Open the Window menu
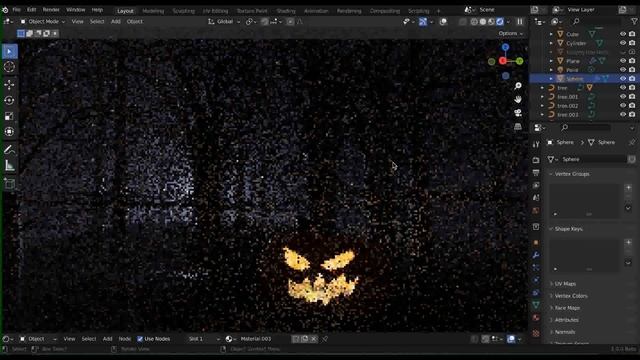Screen dimensions: 640x360 [x=76, y=9]
